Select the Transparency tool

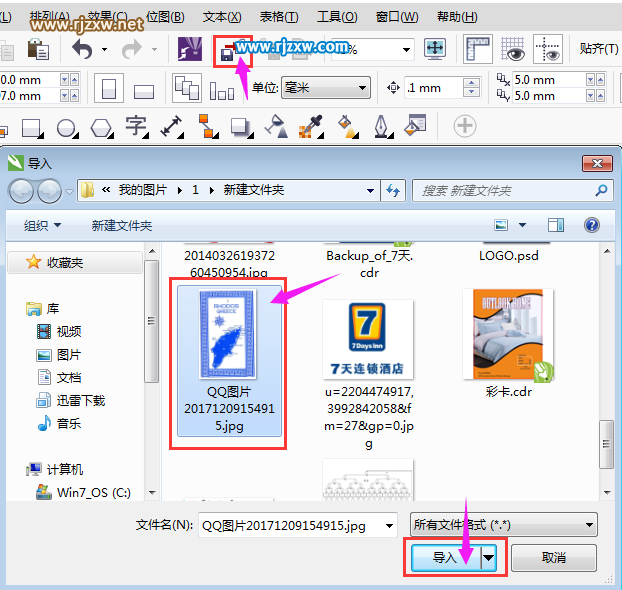coord(276,127)
